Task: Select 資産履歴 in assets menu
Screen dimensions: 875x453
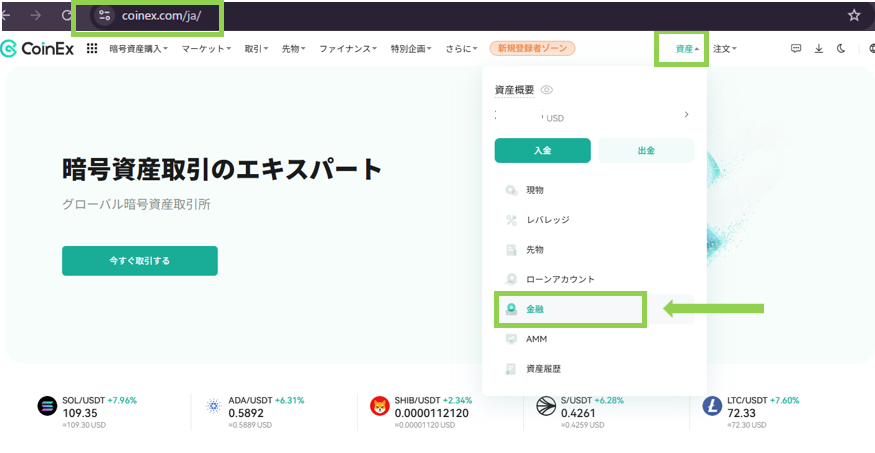Action: (594, 369)
